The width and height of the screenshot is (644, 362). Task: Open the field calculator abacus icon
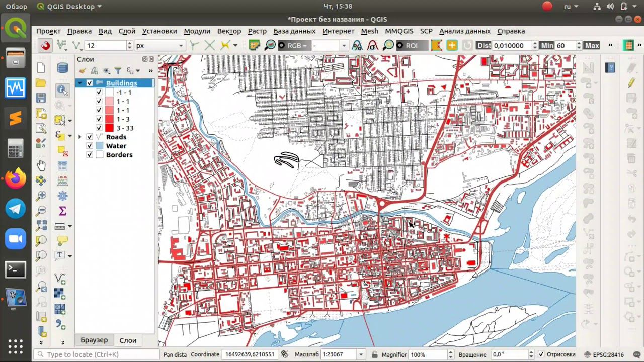coord(62,180)
